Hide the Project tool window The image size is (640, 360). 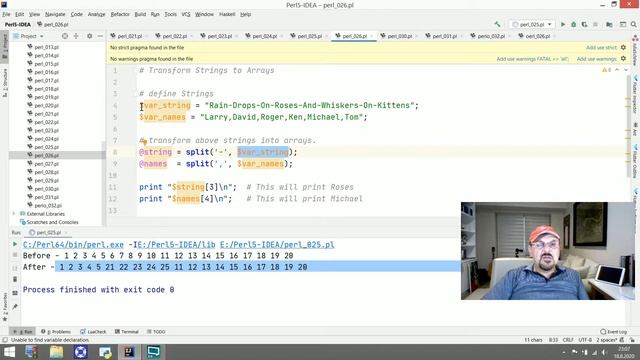(x=100, y=36)
